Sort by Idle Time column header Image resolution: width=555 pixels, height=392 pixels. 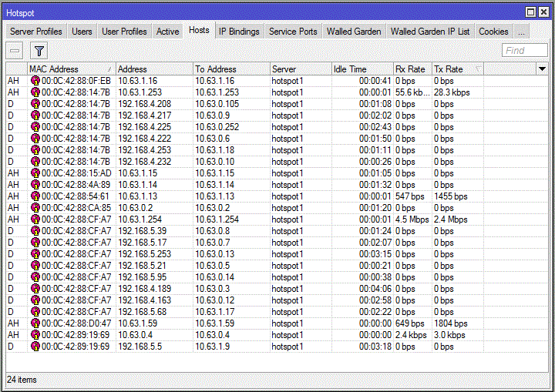click(362, 69)
